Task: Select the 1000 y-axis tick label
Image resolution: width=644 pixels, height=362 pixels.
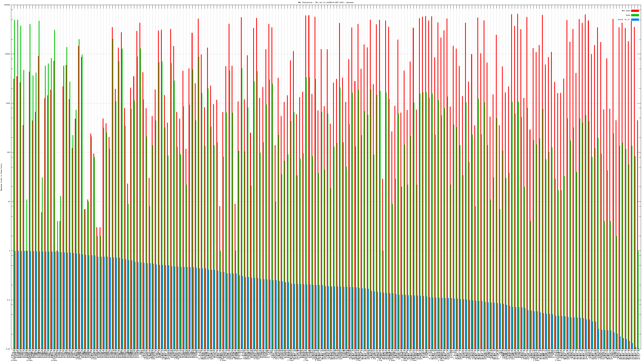Action: point(8,103)
